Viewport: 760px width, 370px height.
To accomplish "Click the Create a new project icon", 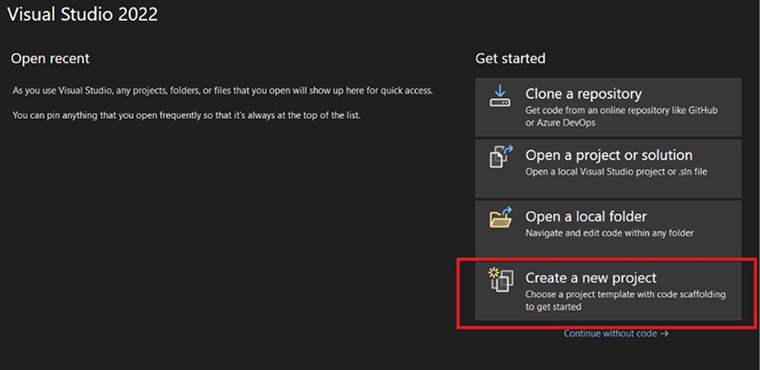I will (501, 280).
